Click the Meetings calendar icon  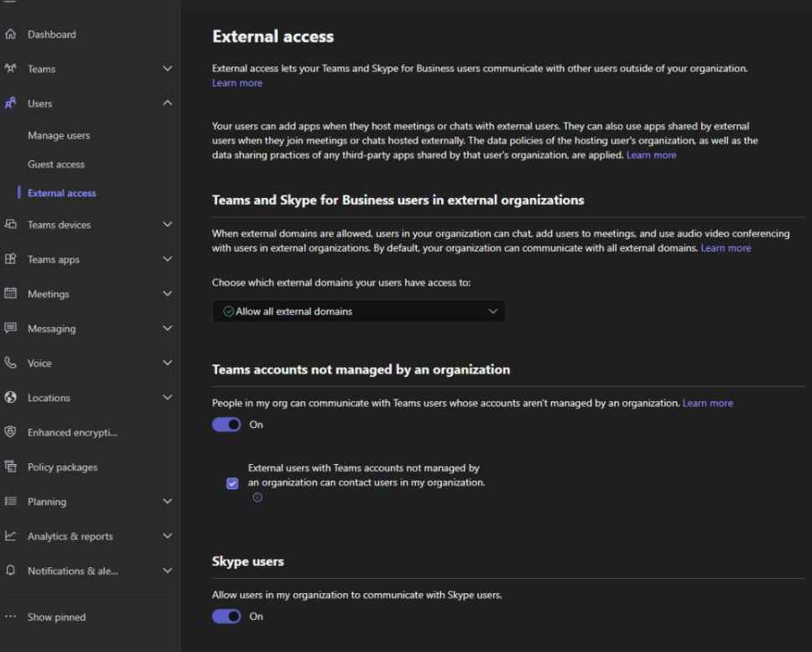point(10,293)
